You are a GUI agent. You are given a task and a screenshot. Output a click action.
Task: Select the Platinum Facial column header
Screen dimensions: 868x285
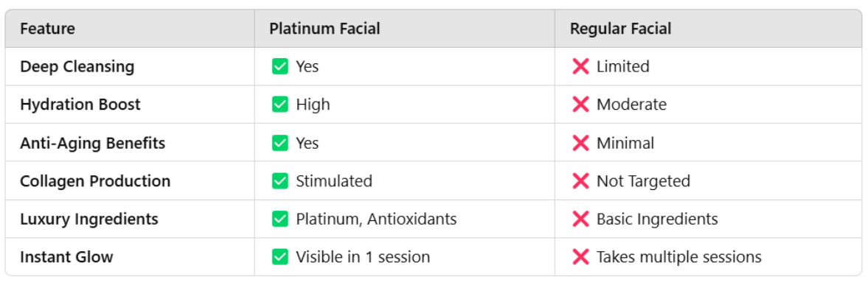(325, 29)
